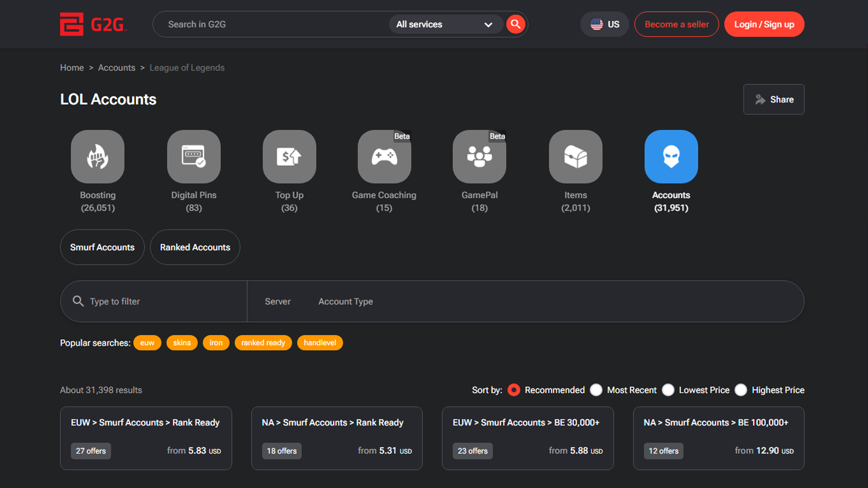
Task: Expand the All services dropdown
Action: 445,24
